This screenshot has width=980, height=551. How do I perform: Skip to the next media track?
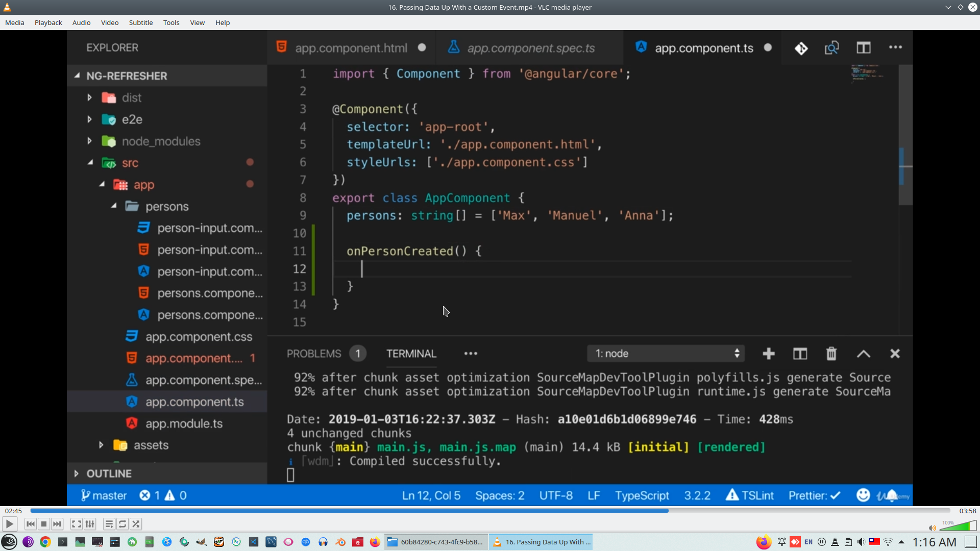(57, 524)
